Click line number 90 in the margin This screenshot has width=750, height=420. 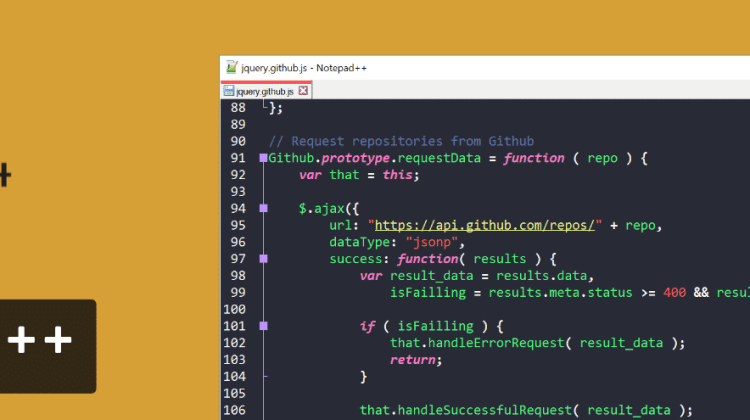pyautogui.click(x=237, y=141)
